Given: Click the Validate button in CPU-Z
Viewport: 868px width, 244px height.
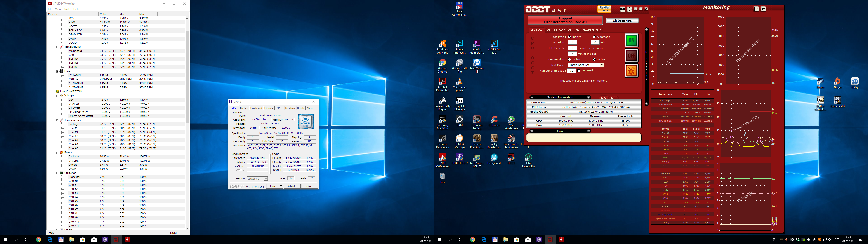Looking at the screenshot, I should pyautogui.click(x=292, y=186).
